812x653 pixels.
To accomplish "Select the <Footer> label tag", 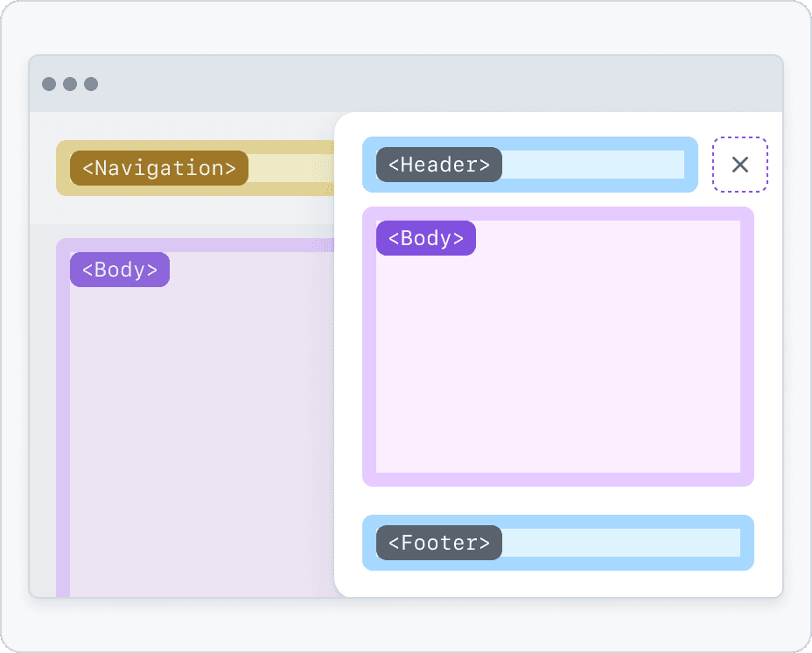I will 439,543.
